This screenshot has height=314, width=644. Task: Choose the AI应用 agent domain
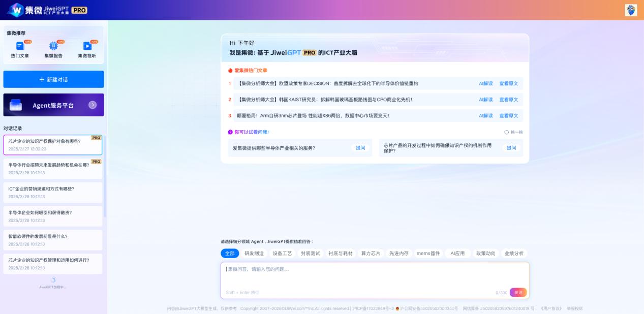[457, 253]
